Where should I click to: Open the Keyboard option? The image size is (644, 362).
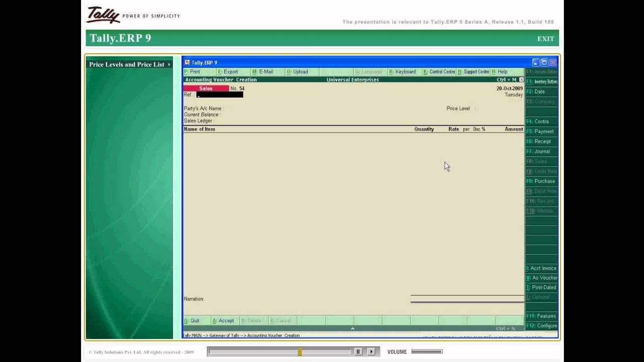[403, 72]
